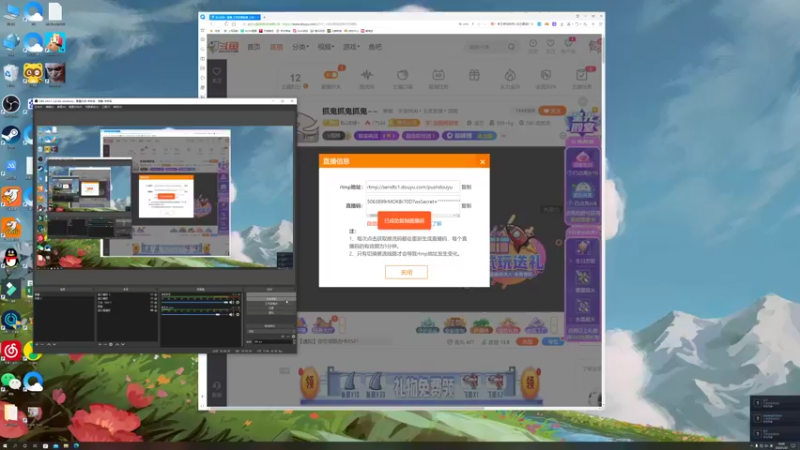Open the OBS scene transition combo box
This screenshot has height=450, width=800.
270,332
